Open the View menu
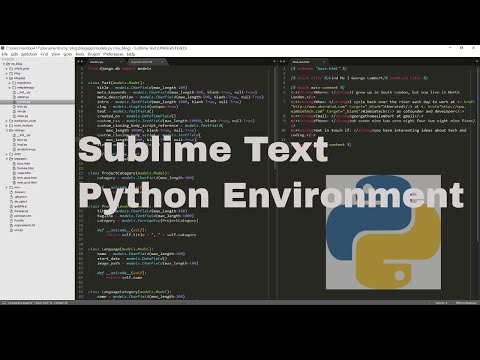 click(56, 54)
